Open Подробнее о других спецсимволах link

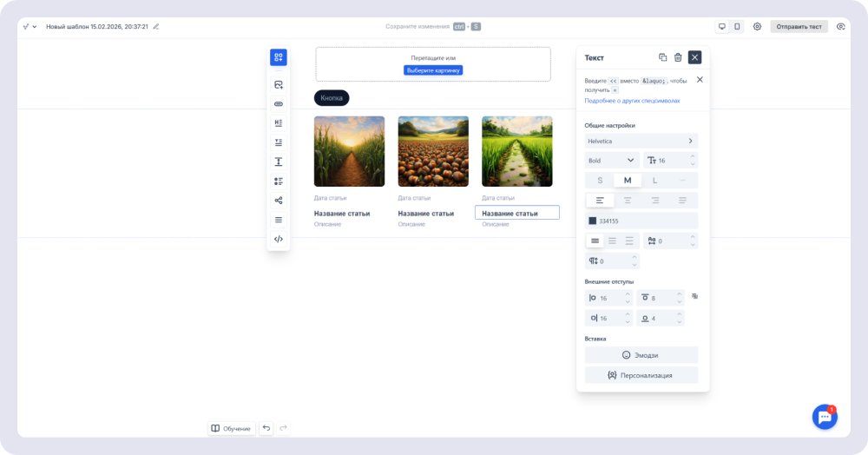tap(632, 101)
